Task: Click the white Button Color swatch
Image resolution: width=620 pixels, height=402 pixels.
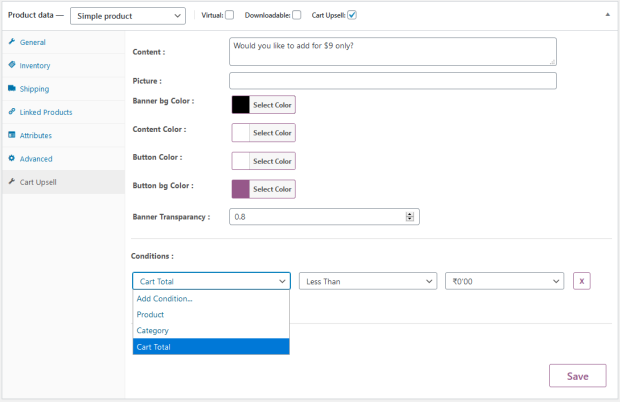Action: (241, 161)
